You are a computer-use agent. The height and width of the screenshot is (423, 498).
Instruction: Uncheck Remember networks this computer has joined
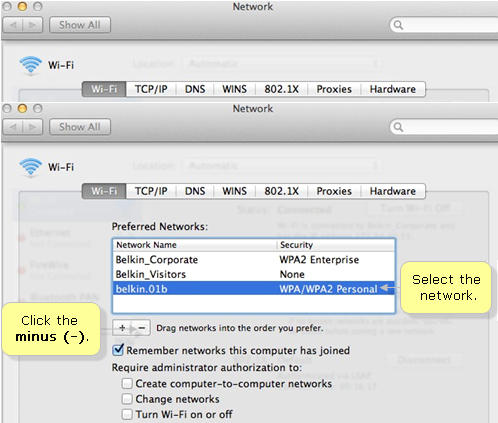click(x=118, y=350)
